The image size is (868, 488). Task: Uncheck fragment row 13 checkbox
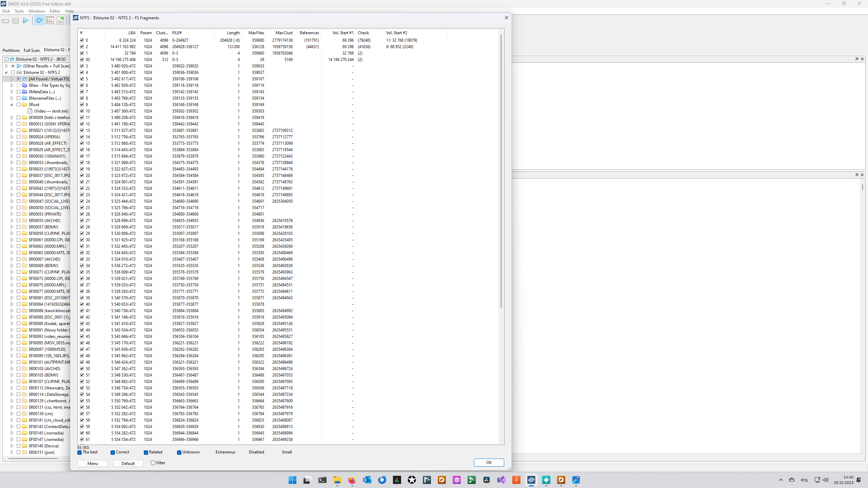[x=82, y=130]
